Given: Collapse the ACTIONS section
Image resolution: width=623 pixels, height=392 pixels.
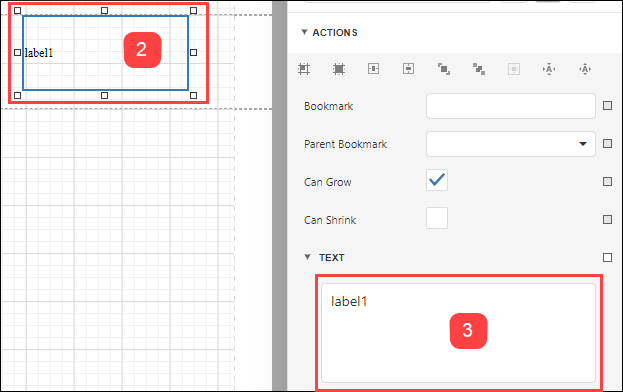Looking at the screenshot, I should [x=304, y=32].
